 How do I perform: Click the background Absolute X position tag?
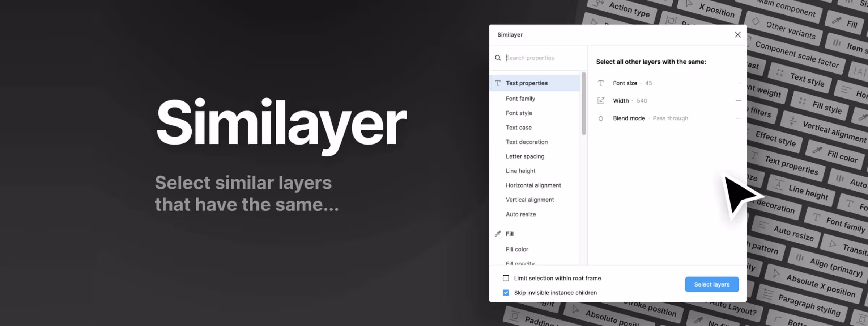(813, 284)
